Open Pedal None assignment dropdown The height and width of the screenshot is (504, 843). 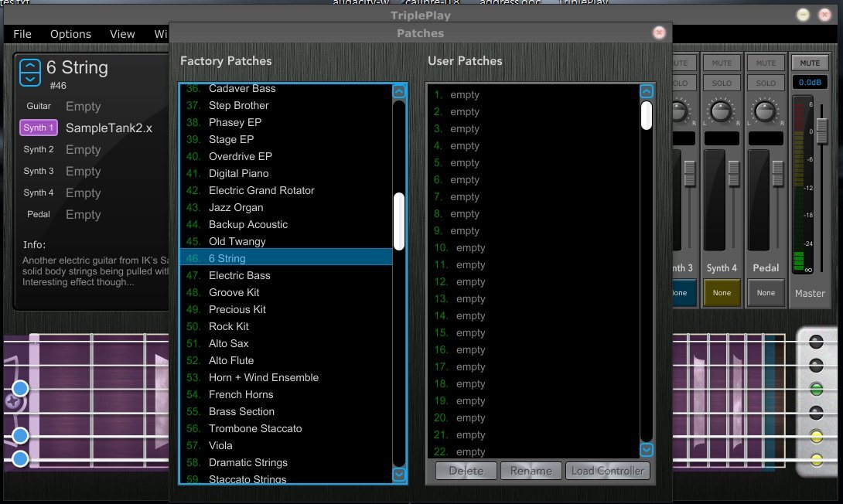[x=766, y=293]
